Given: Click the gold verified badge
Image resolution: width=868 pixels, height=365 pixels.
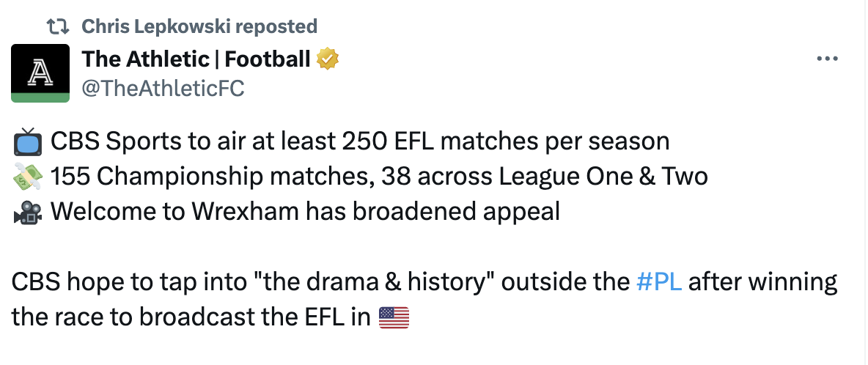Looking at the screenshot, I should [x=327, y=59].
